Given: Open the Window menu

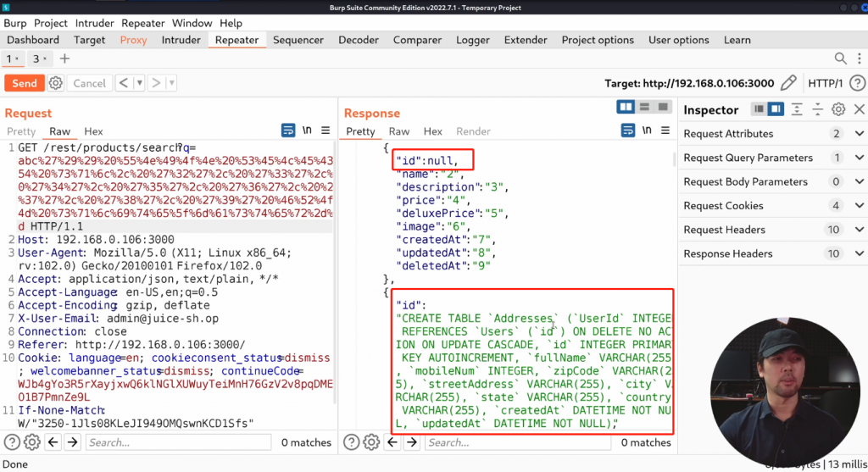Looking at the screenshot, I should click(x=192, y=23).
